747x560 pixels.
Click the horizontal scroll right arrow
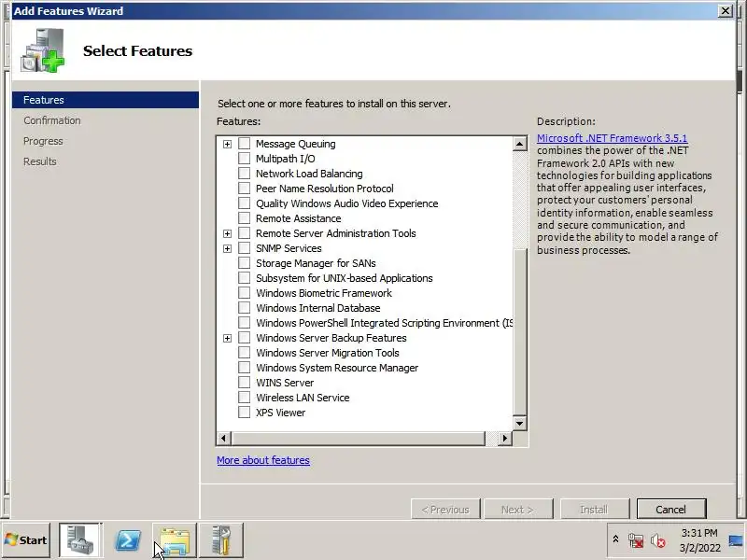[x=504, y=438]
